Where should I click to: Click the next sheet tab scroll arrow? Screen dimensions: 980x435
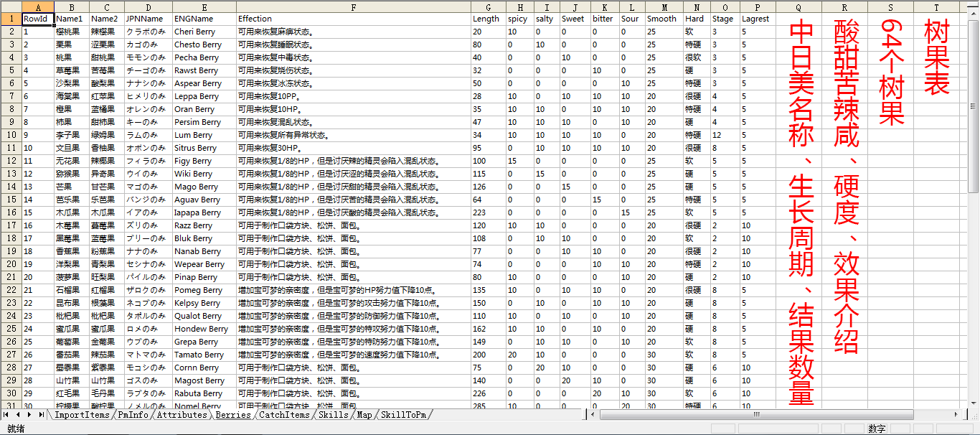[x=29, y=415]
